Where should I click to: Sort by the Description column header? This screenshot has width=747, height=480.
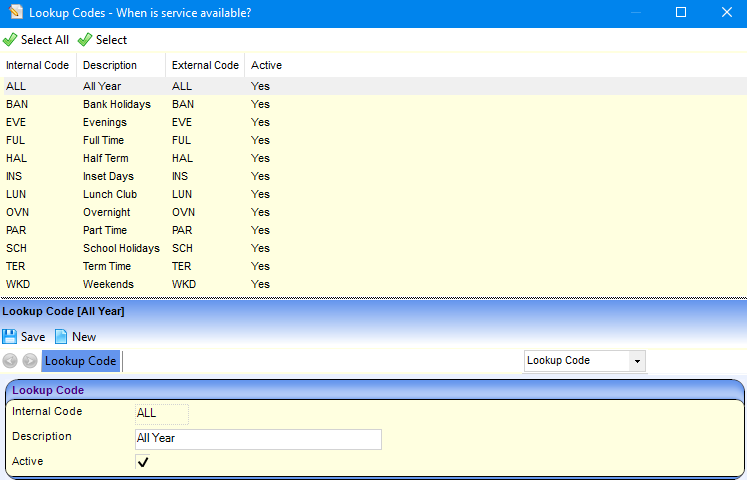coord(109,65)
